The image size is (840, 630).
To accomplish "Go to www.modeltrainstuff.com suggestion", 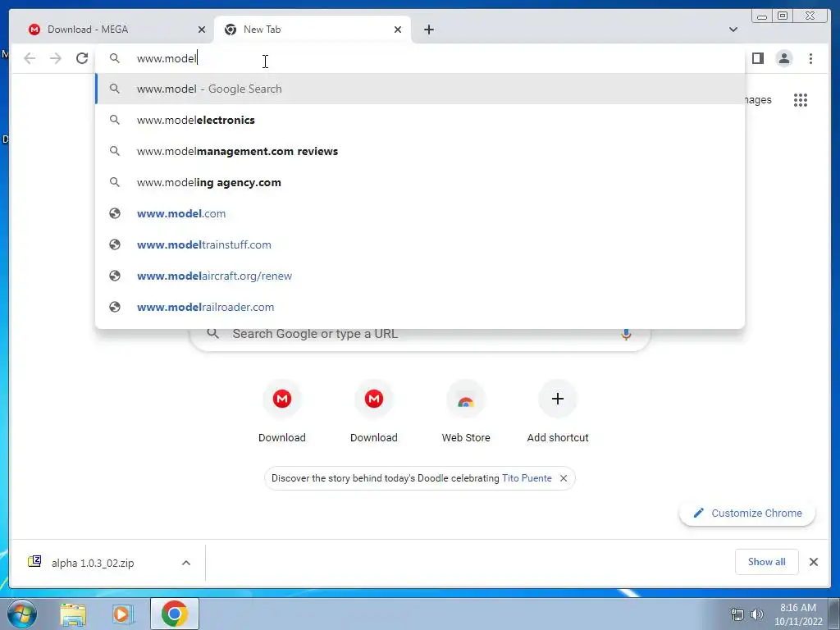I will pos(420,244).
